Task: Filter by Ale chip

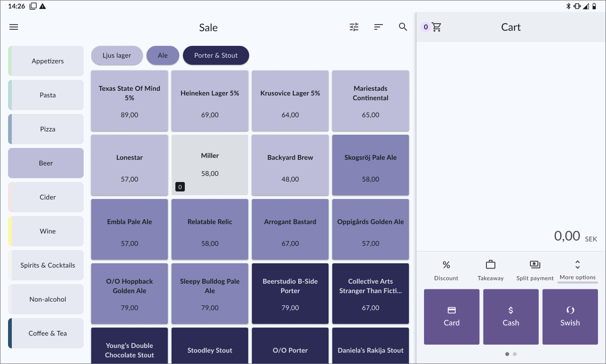Action: pyautogui.click(x=163, y=55)
